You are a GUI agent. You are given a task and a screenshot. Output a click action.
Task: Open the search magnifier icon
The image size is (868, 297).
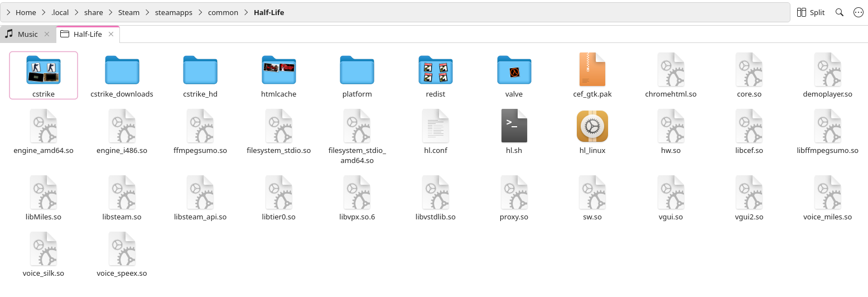click(x=839, y=12)
